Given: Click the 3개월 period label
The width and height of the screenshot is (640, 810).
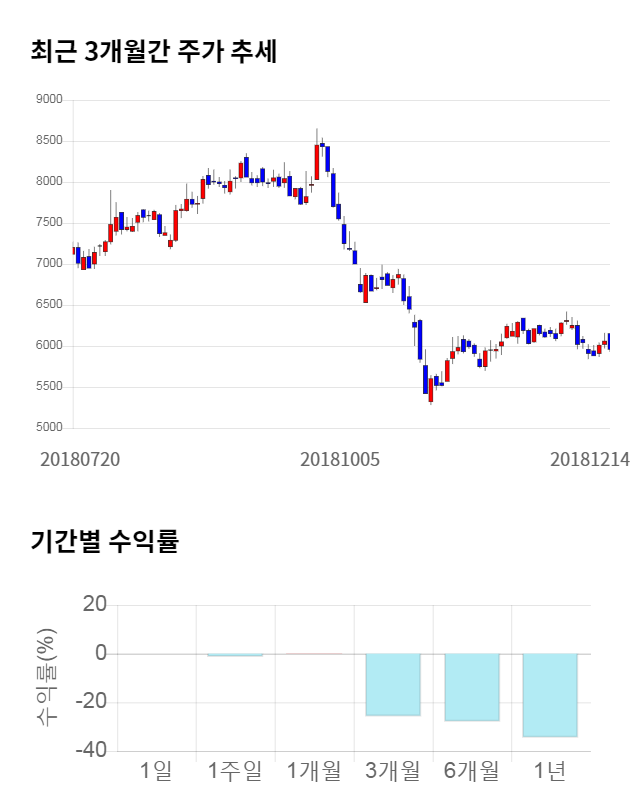Looking at the screenshot, I should [393, 771].
